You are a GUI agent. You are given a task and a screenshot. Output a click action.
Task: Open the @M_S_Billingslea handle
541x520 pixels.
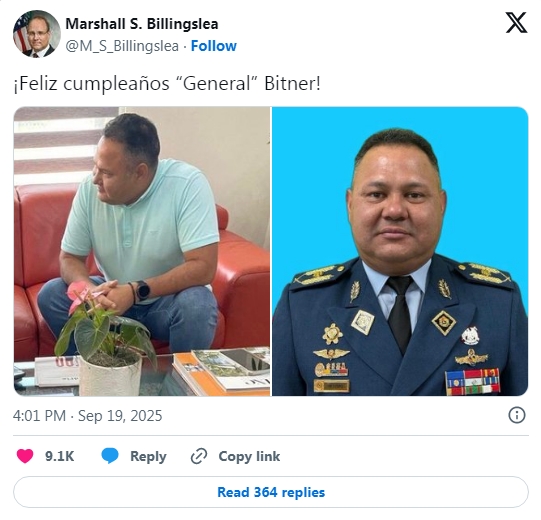(x=122, y=46)
